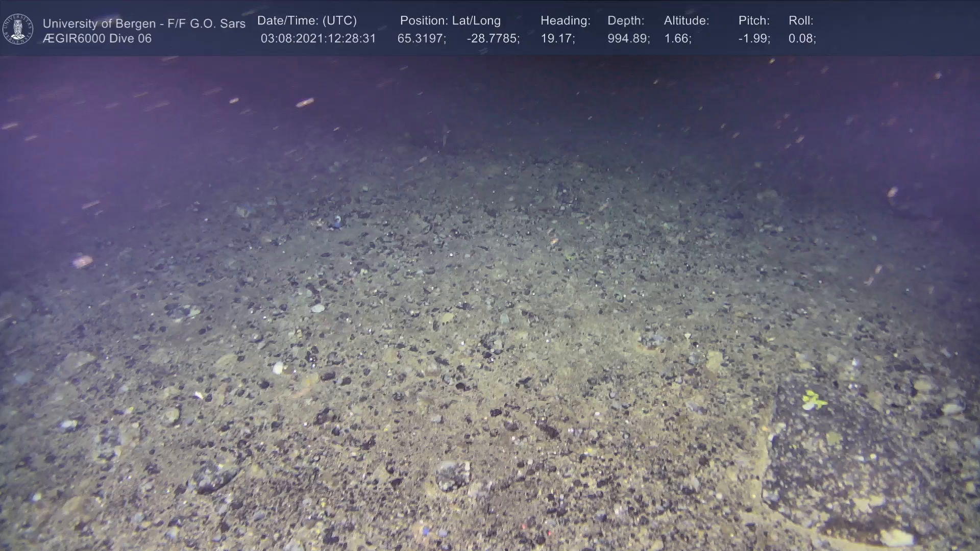Click the 03:08:2021:12:28:31 timestamp value
Viewport: 980px width, 551px height.
point(318,39)
